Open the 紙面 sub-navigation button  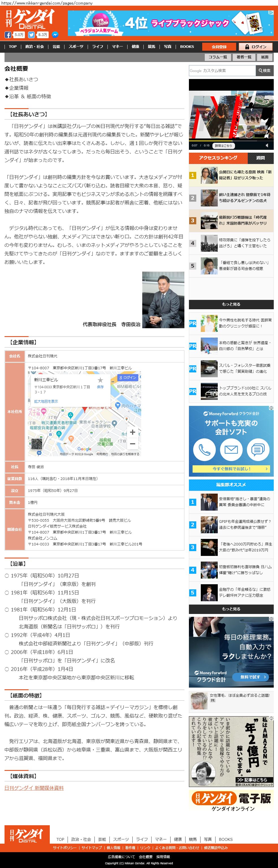(265, 57)
